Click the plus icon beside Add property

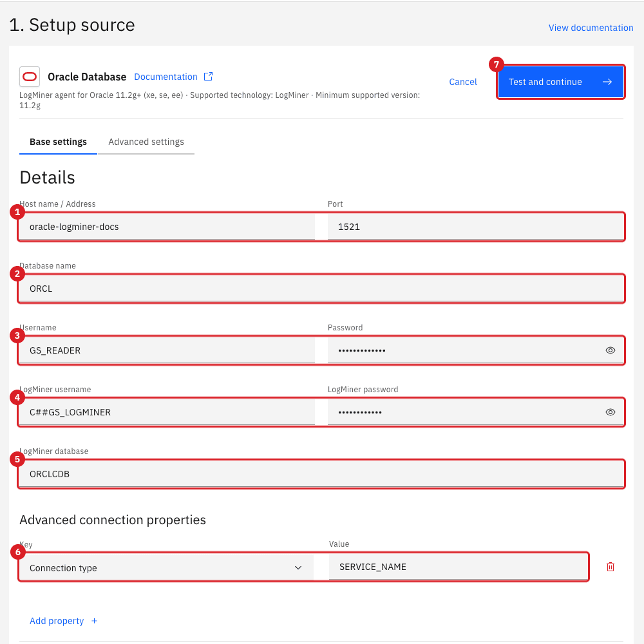coord(94,621)
